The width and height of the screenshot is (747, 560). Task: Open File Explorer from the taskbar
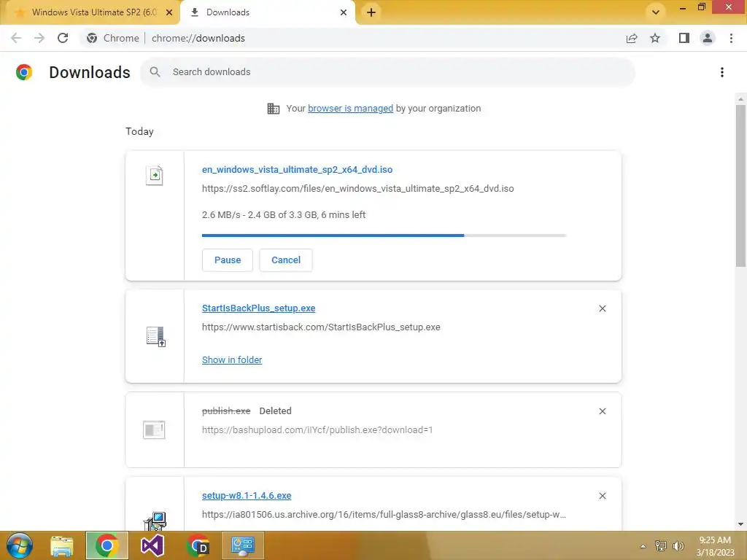(62, 545)
